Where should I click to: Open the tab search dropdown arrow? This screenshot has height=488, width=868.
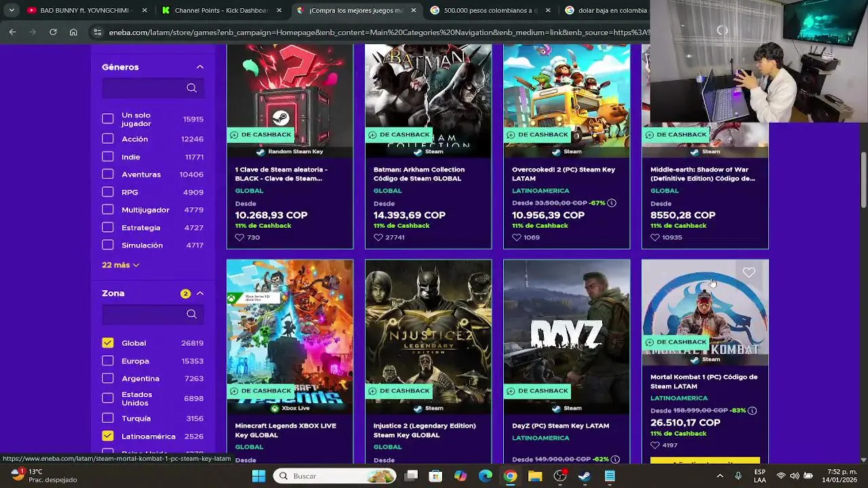coord(12,10)
